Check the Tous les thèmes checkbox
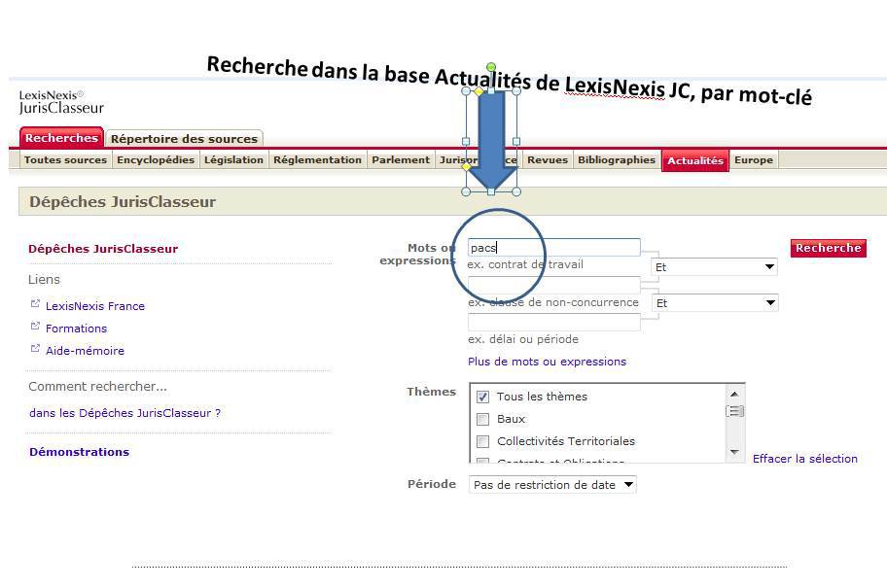Screen dimensions: 887x588 point(482,397)
